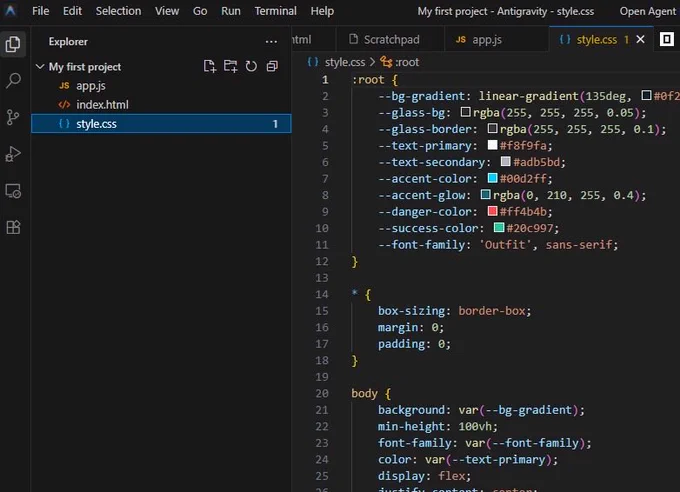Open the Go menu
680x492 pixels.
tap(200, 11)
